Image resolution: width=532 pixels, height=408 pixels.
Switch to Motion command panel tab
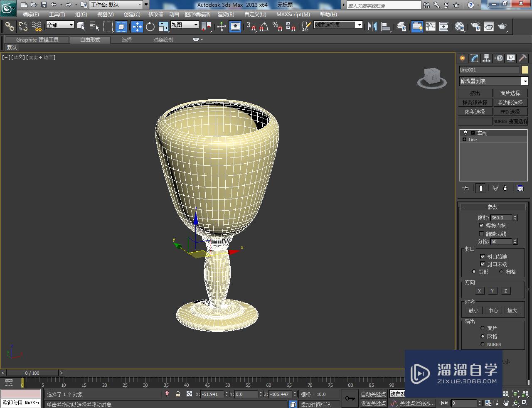click(499, 58)
